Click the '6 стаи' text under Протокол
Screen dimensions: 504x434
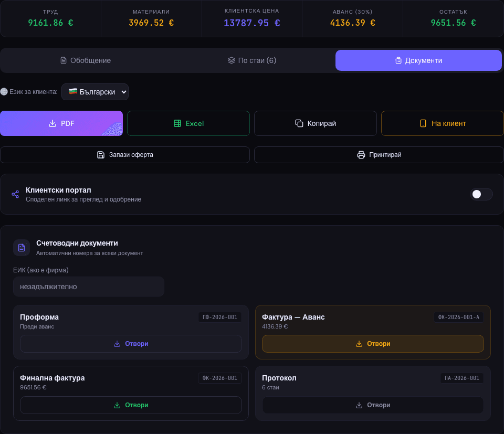tap(271, 387)
